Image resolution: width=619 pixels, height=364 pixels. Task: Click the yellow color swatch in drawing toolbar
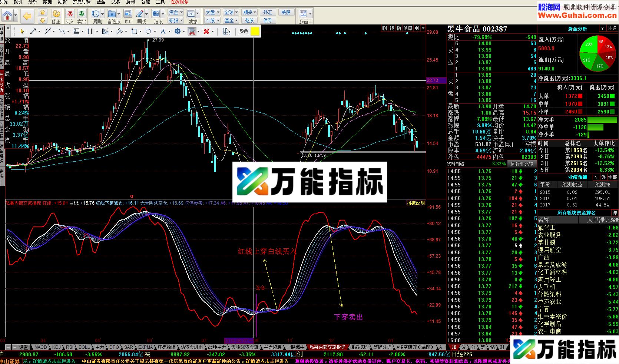(x=255, y=31)
